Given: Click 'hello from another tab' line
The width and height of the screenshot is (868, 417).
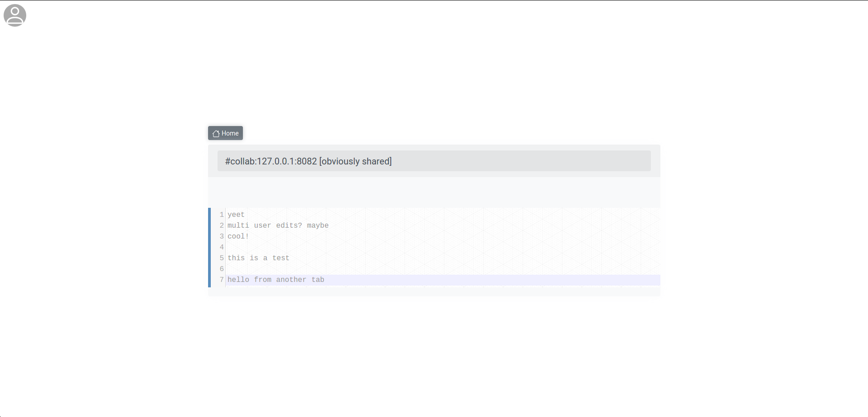Looking at the screenshot, I should [276, 280].
